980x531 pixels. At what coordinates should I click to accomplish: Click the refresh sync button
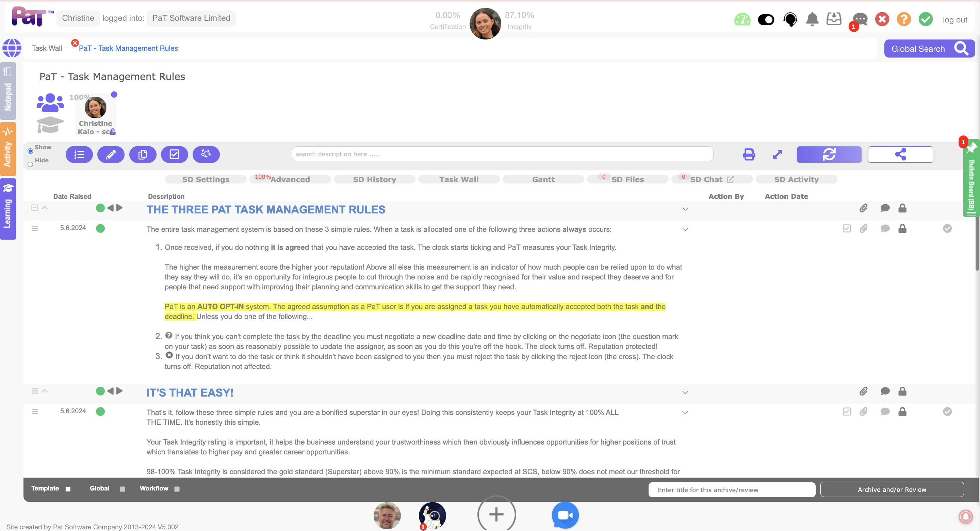[829, 154]
